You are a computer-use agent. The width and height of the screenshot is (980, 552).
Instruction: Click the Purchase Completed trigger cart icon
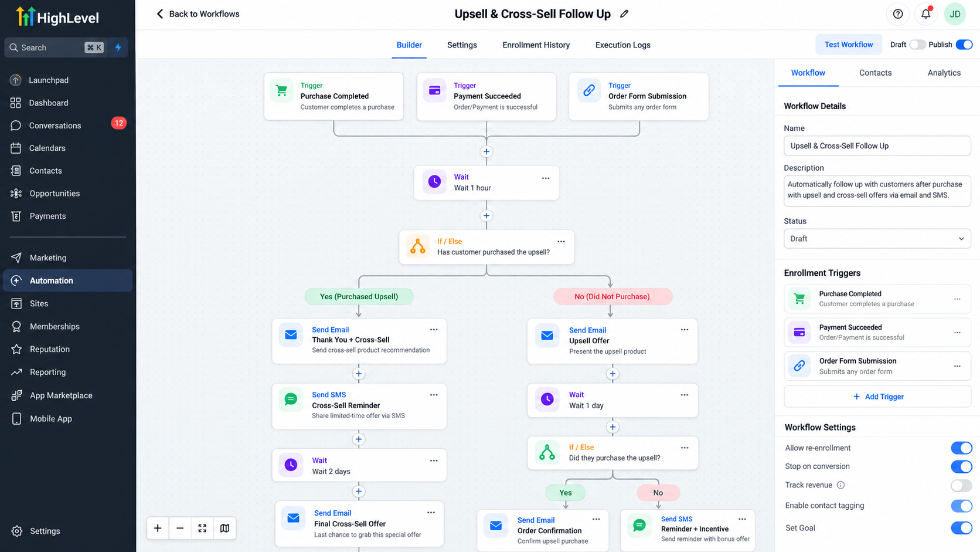pyautogui.click(x=282, y=91)
